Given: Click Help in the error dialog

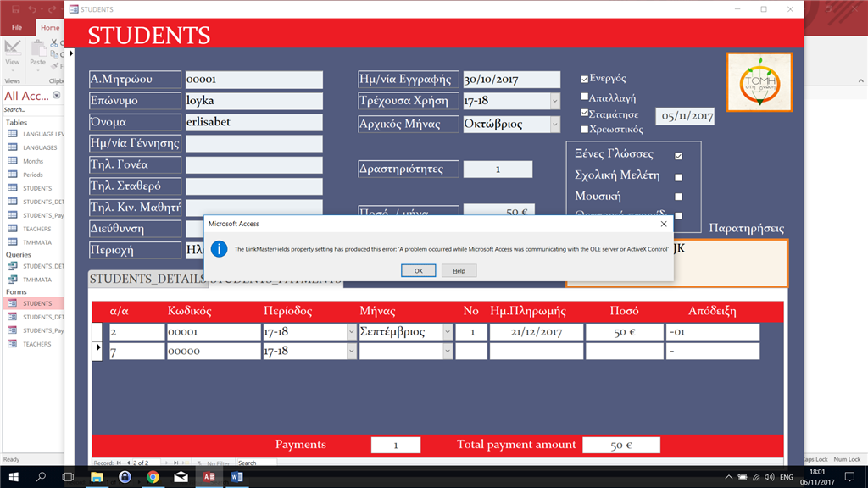Looking at the screenshot, I should pyautogui.click(x=459, y=270).
